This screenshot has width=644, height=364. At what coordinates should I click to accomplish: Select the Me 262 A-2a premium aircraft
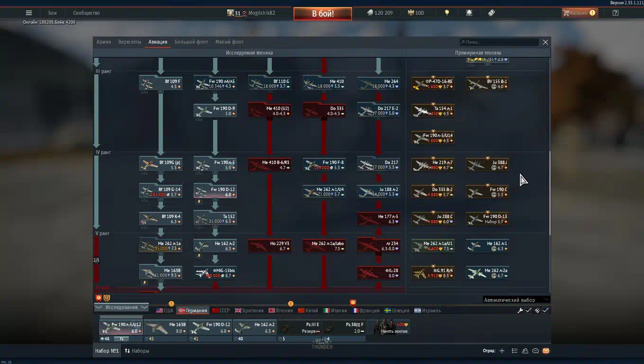(x=487, y=273)
